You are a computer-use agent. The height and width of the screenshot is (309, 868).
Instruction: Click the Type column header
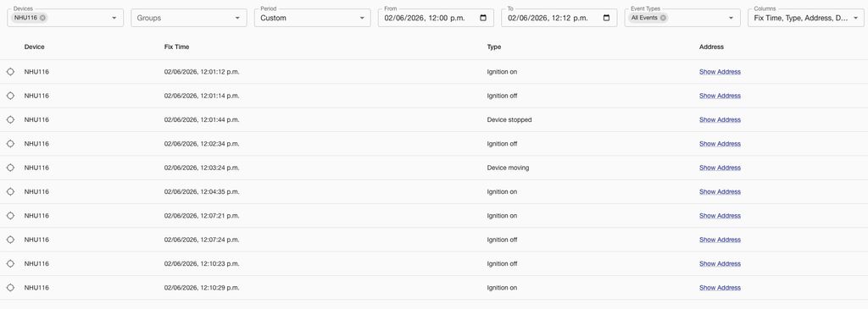click(x=494, y=47)
